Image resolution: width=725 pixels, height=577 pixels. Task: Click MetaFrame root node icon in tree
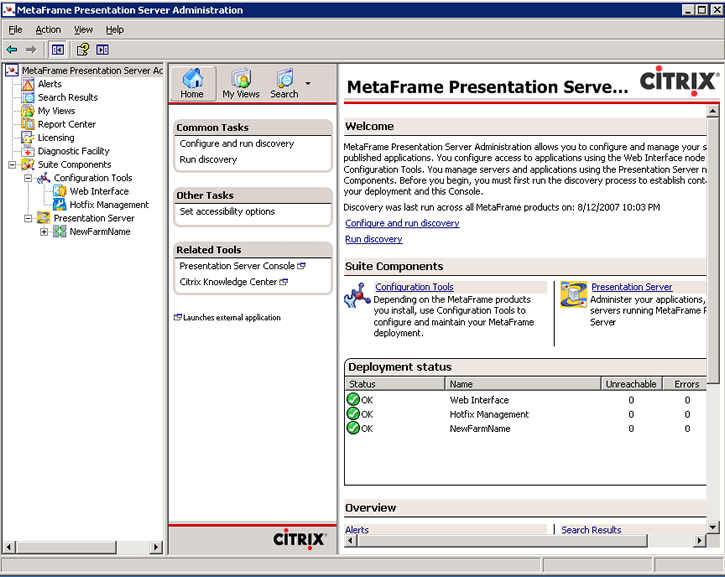pyautogui.click(x=12, y=70)
